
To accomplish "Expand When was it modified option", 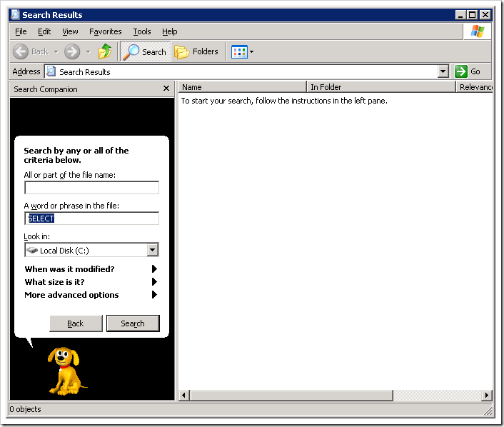I will 91,268.
